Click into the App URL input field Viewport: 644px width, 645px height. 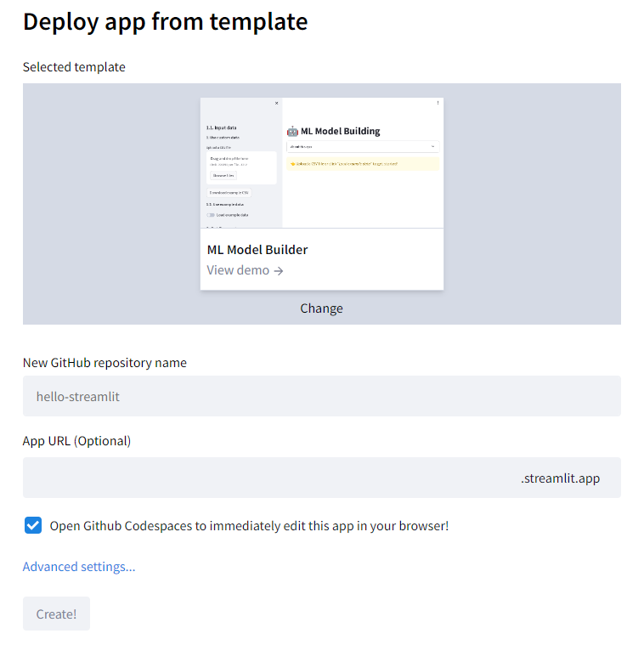click(322, 478)
